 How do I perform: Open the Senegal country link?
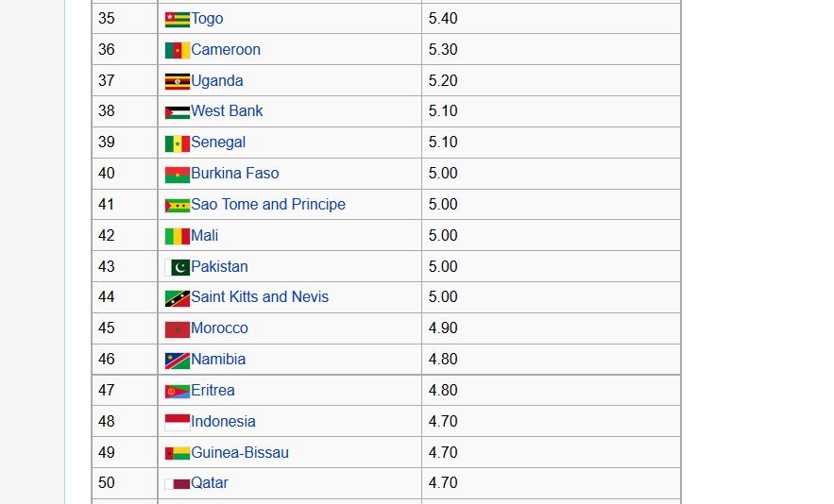pos(218,143)
